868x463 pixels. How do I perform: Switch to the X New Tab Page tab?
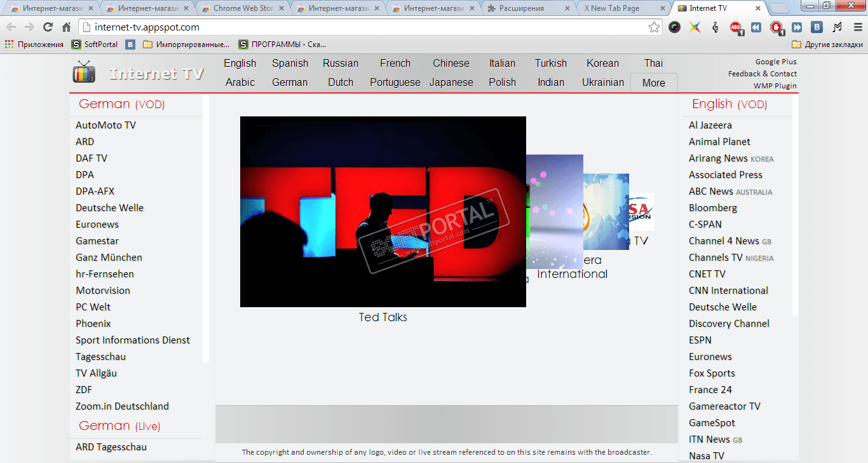[x=625, y=8]
